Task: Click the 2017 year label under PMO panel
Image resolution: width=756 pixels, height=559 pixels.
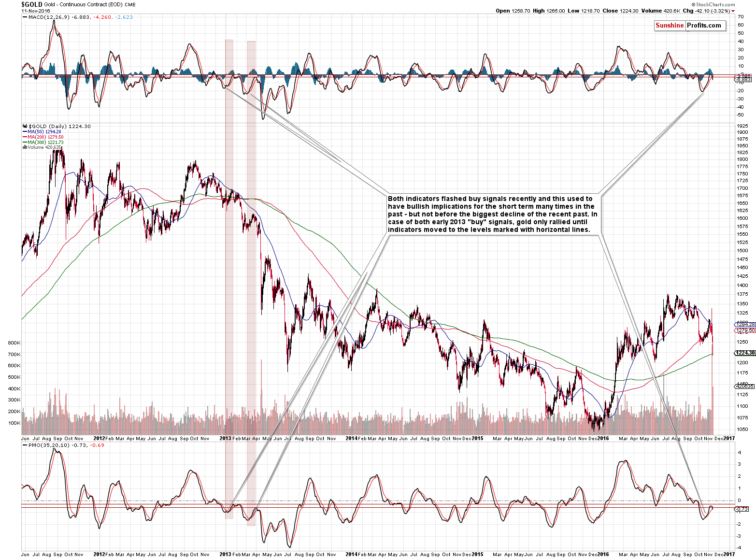Action: coord(729,555)
